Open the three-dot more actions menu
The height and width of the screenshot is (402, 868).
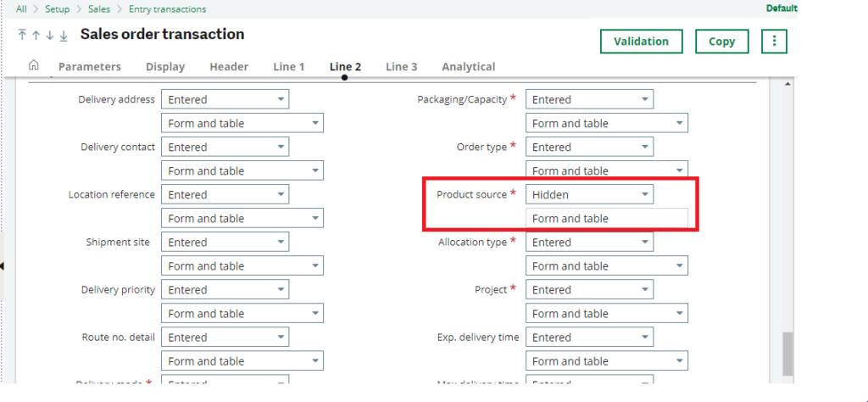pos(774,41)
